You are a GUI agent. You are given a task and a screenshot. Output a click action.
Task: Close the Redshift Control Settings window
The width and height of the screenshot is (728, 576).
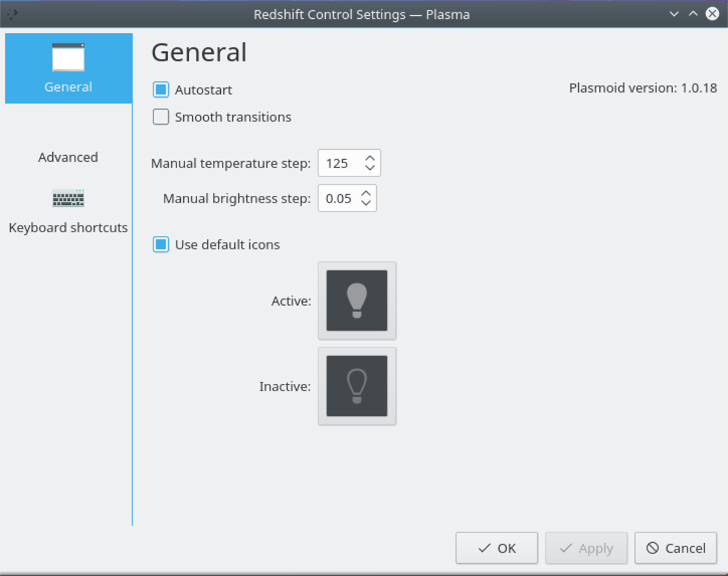pyautogui.click(x=712, y=14)
